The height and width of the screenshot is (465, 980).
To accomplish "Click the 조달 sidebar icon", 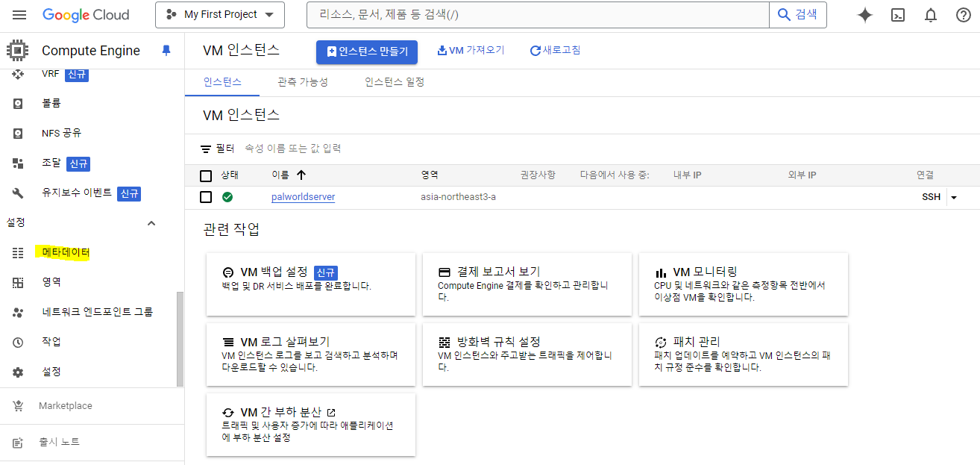I will click(x=19, y=163).
